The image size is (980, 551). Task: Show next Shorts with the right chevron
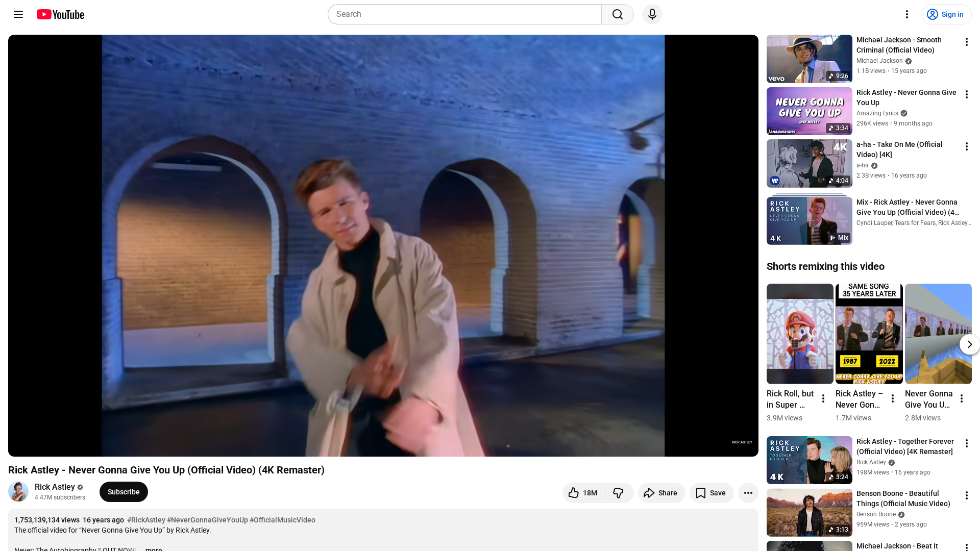[969, 344]
